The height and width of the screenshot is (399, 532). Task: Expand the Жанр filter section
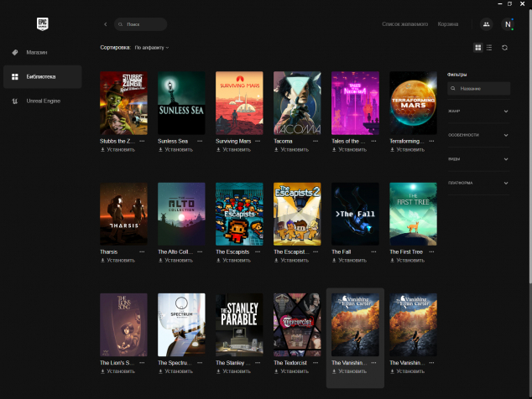[x=478, y=111]
